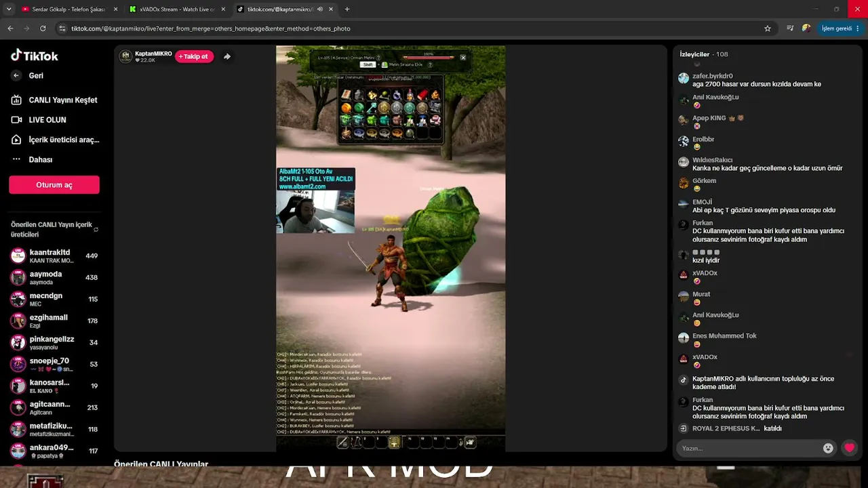Share the live stream

pos(227,56)
